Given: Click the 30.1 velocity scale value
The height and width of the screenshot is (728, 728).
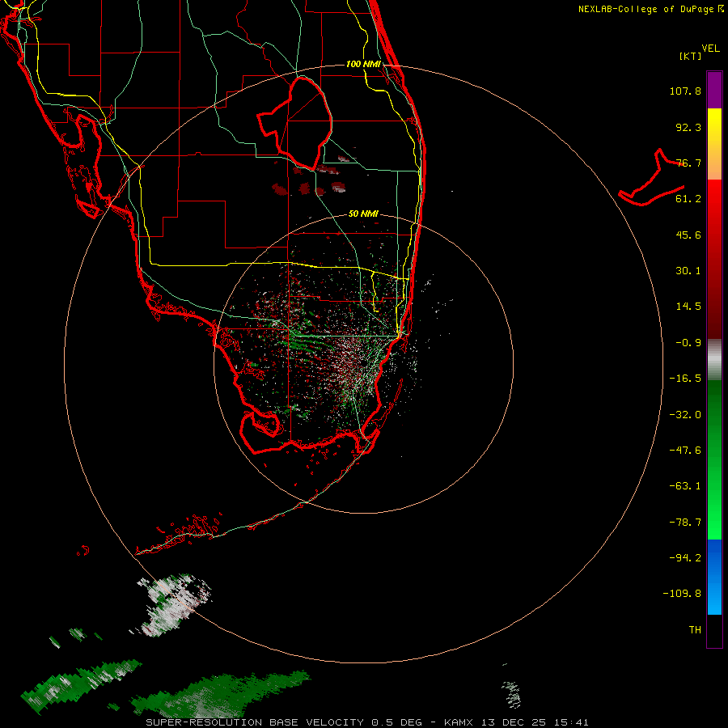Looking at the screenshot, I should pos(688,271).
